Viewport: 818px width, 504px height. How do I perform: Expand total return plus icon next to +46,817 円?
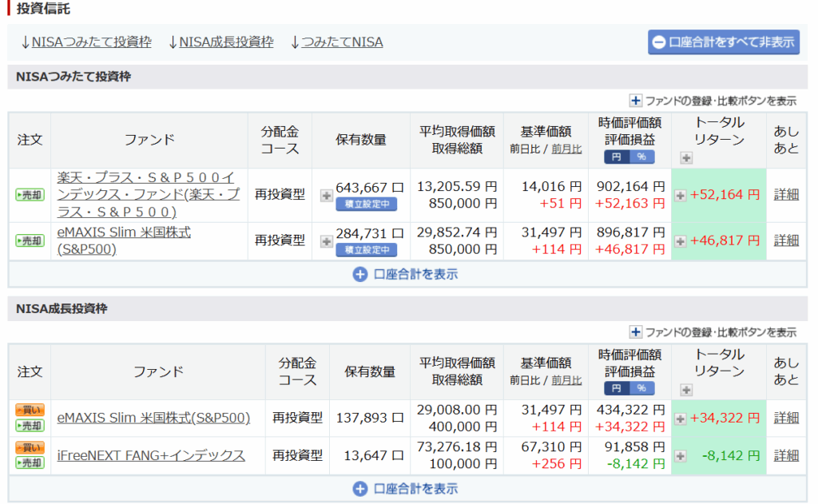pyautogui.click(x=680, y=241)
